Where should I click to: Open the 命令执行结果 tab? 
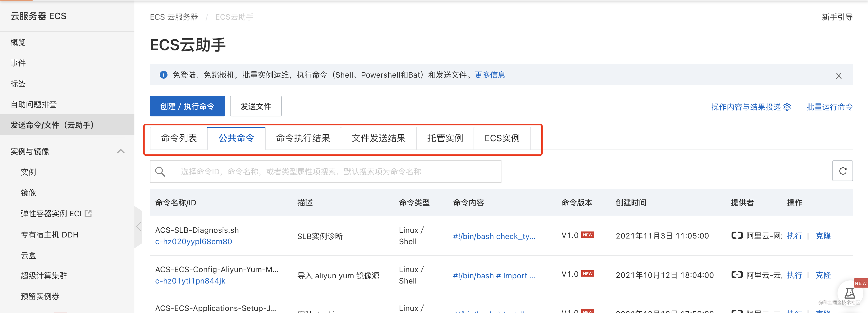click(303, 138)
